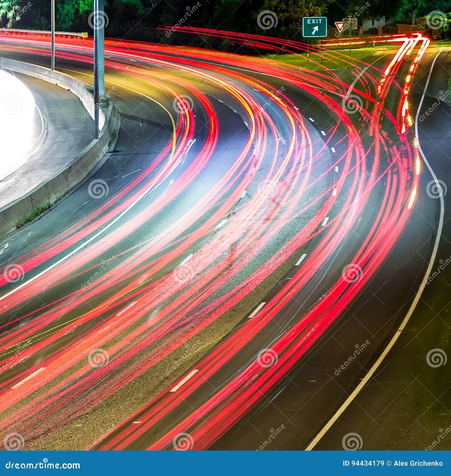Select the red yield sign
The image size is (451, 476).
[339, 26]
